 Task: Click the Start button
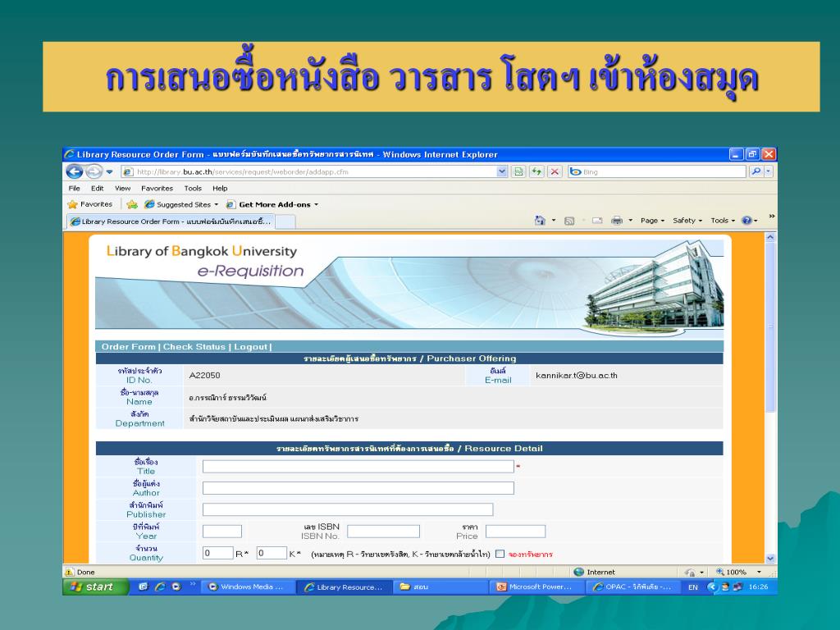pyautogui.click(x=95, y=587)
